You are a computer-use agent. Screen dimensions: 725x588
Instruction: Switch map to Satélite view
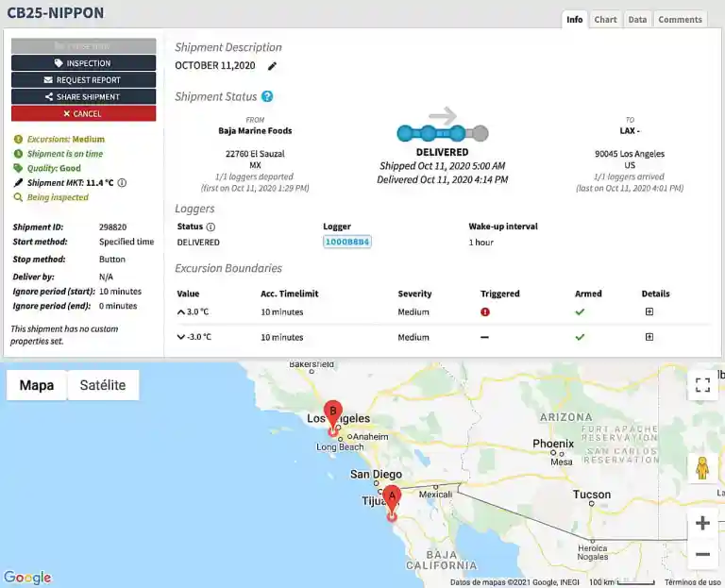click(x=103, y=385)
